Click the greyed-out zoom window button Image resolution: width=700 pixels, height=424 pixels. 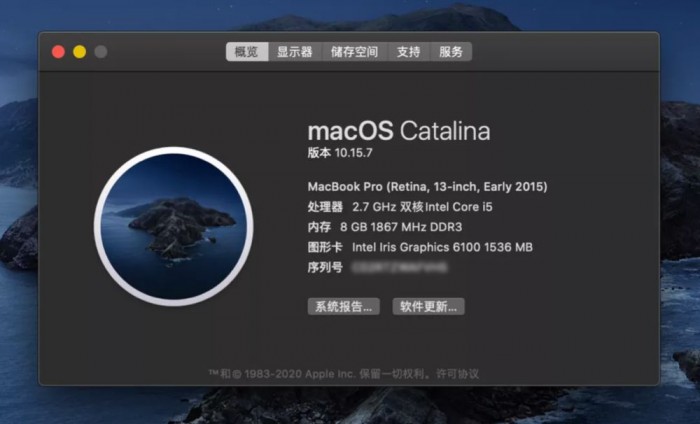point(101,52)
